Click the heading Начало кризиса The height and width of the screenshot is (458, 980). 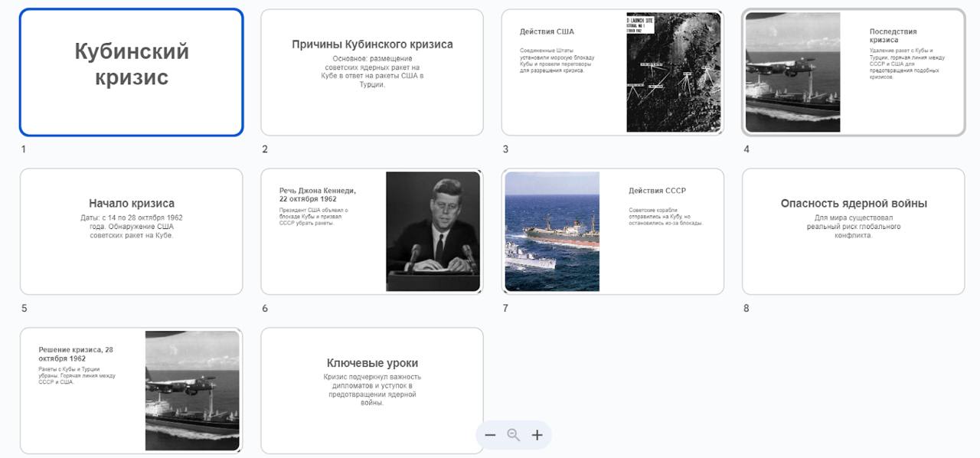[x=132, y=204]
